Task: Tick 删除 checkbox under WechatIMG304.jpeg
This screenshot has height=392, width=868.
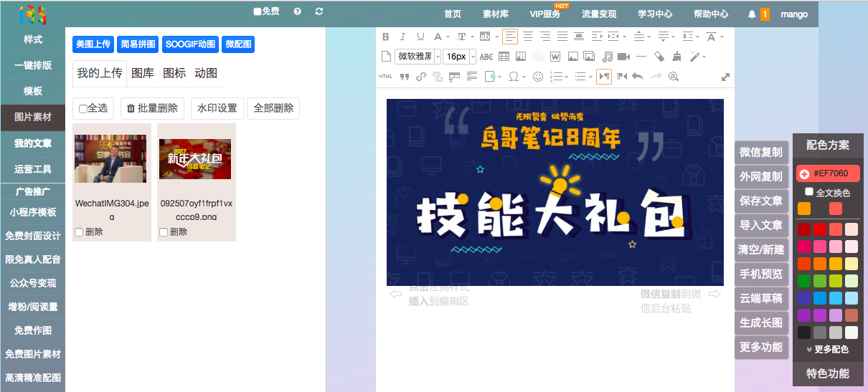Action: 79,232
